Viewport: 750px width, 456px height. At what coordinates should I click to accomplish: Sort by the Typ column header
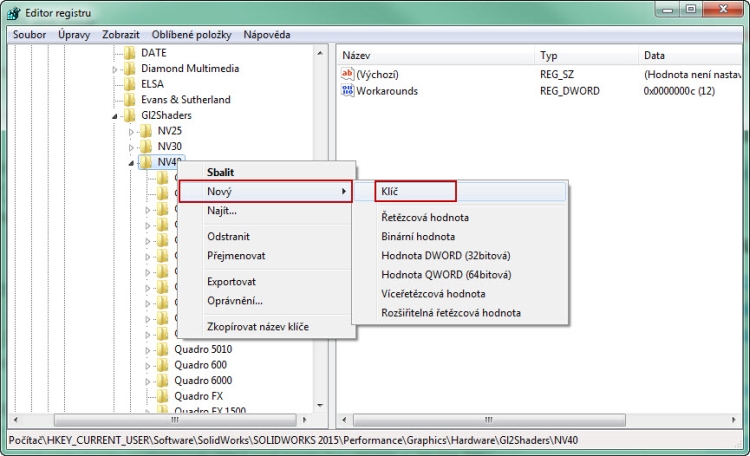click(586, 56)
